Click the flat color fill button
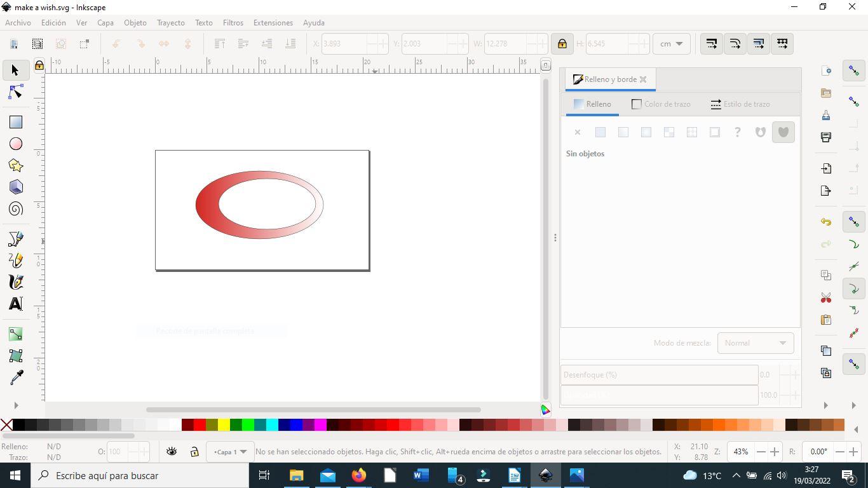The width and height of the screenshot is (868, 488). (x=600, y=132)
